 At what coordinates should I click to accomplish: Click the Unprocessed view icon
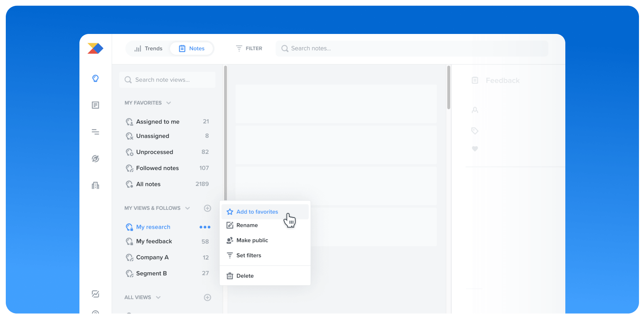coord(130,152)
